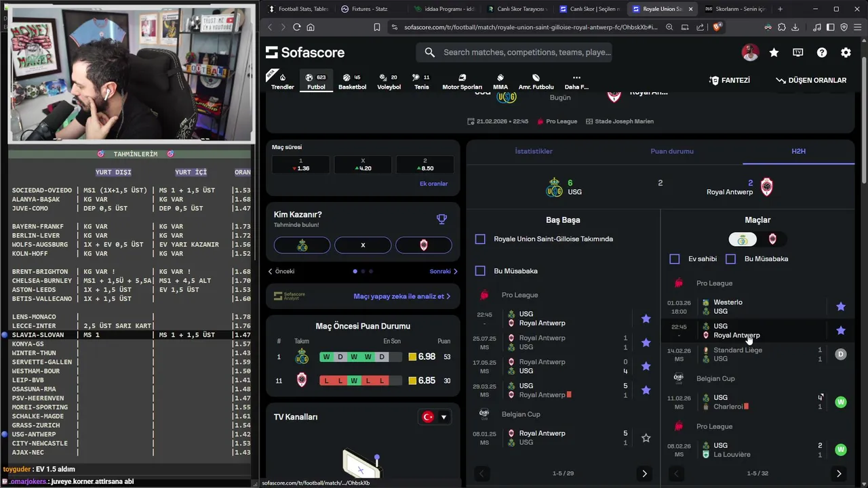
Task: Open 17.05.25 Royal Antwerp vs USG match row
Action: (562, 367)
